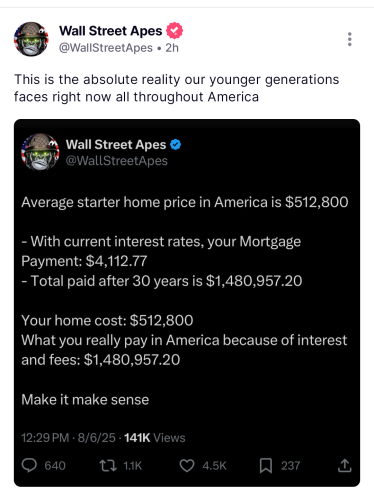The image size is (374, 500).
Task: Click Wall Street Apes name in embedded tweet
Action: (116, 145)
